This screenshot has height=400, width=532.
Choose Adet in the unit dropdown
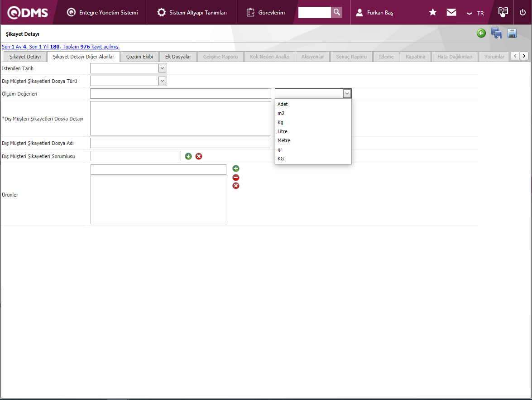click(283, 104)
